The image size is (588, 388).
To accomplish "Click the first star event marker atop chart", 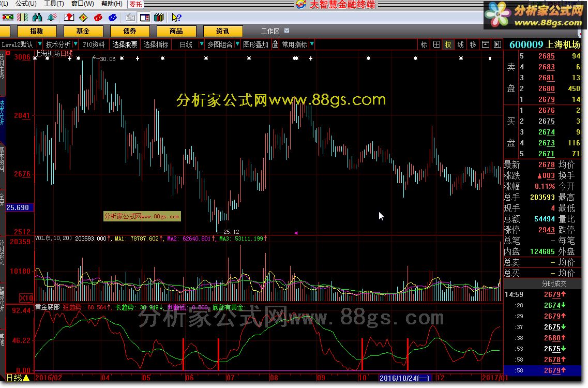I will tap(35, 58).
